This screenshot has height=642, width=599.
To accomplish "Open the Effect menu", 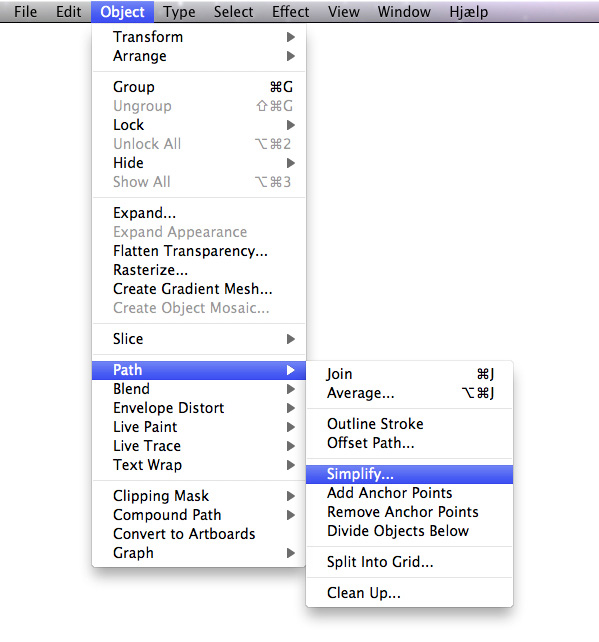I will (x=290, y=11).
